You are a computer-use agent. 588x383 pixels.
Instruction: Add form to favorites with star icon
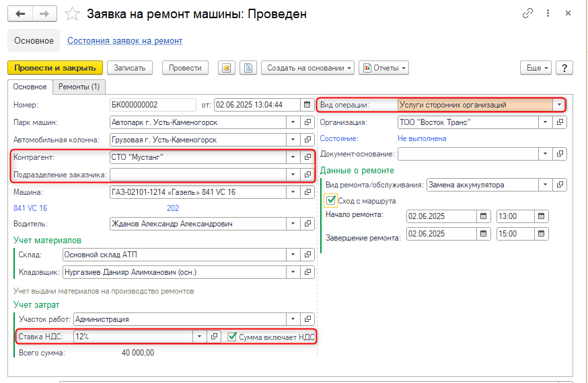[72, 14]
